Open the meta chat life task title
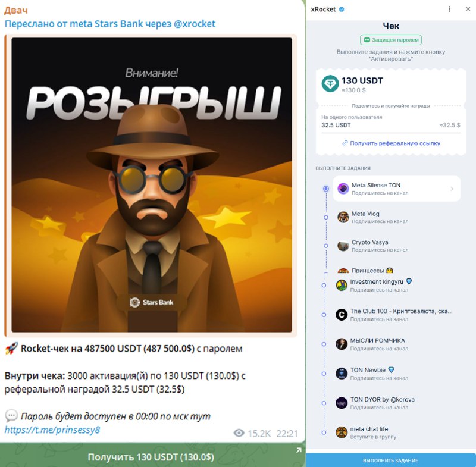The image size is (476, 467). [x=369, y=429]
